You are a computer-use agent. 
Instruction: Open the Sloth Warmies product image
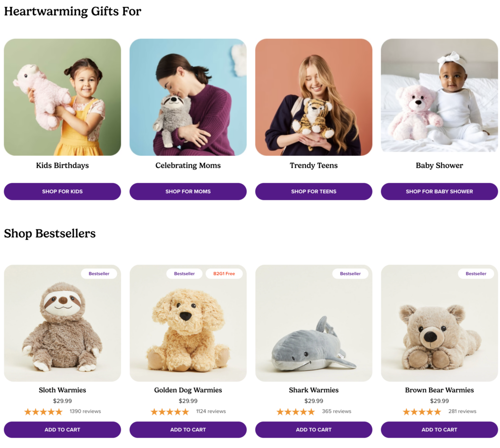62,327
